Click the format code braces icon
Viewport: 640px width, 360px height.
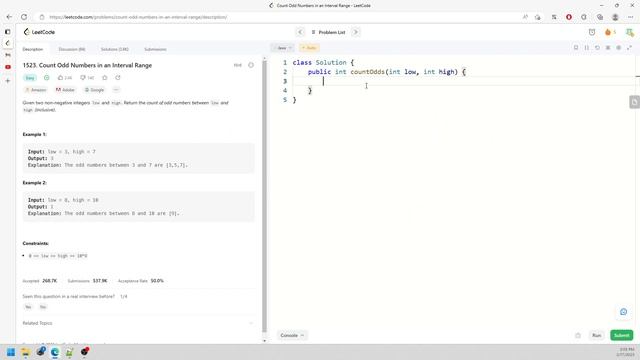coord(587,48)
